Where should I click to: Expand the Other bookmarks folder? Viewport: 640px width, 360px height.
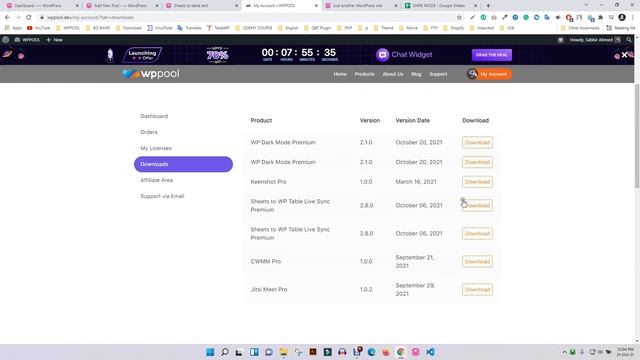click(x=580, y=28)
